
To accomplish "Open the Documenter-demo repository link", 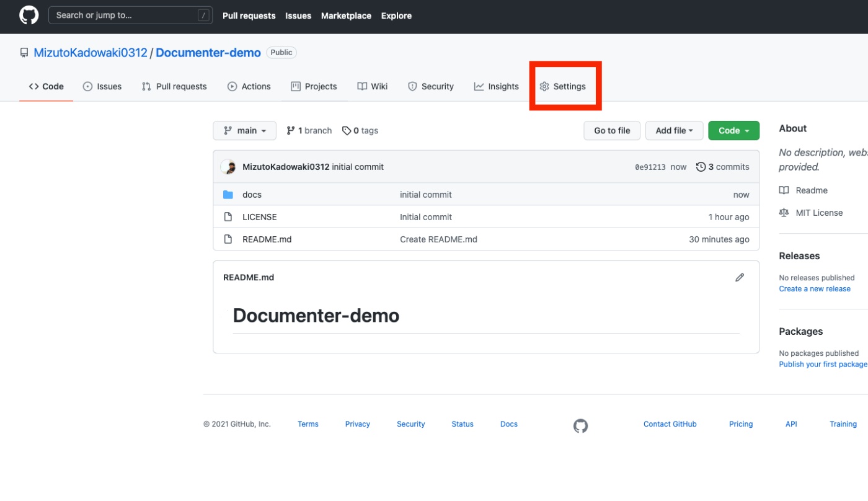I will coord(208,53).
